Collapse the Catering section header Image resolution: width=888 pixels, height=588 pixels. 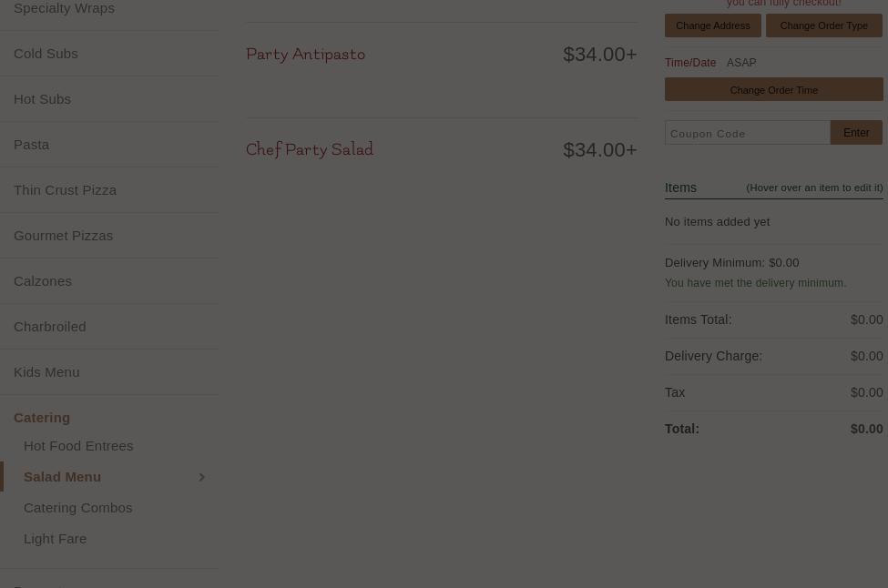pyautogui.click(x=42, y=418)
